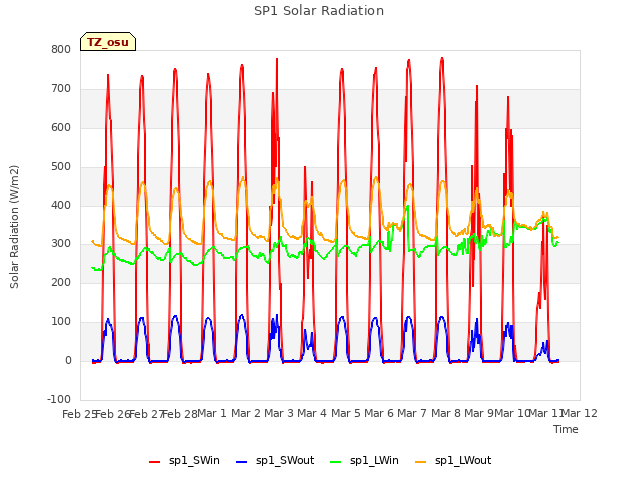Screen dimensions: 640x480
Task: Click the Mar 2 x-axis date label
Action: [x=246, y=413]
